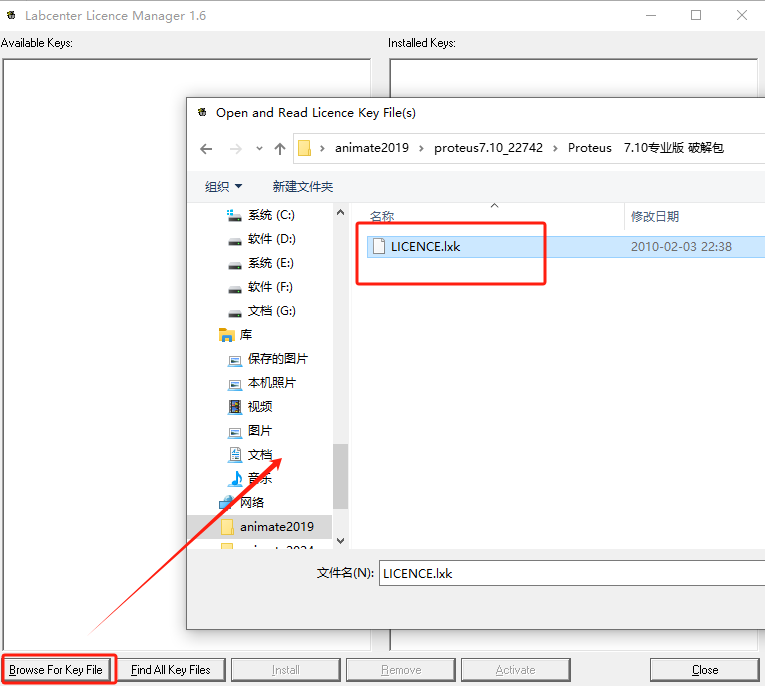The image size is (765, 686).
Task: Go up one folder level
Action: [x=280, y=148]
